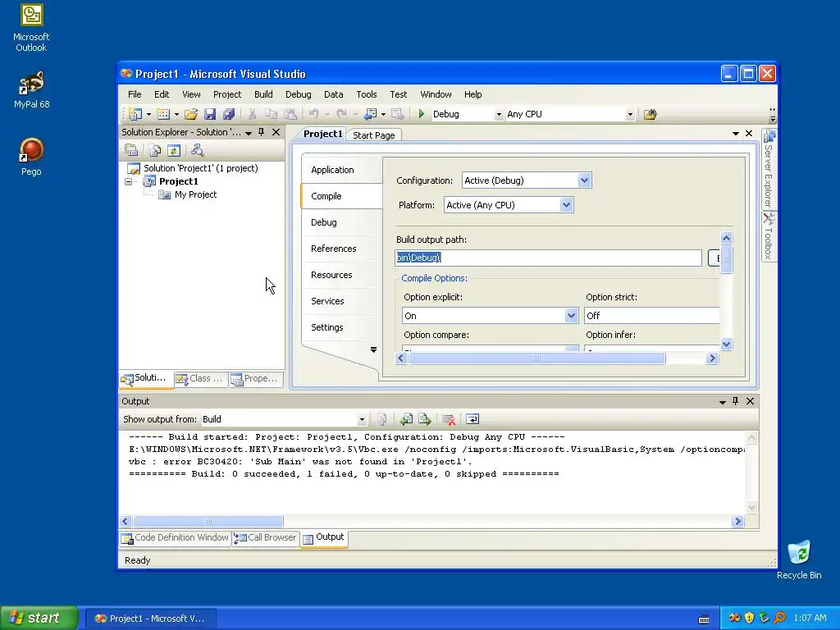840x630 pixels.
Task: Select the Settings properties tab
Action: [x=326, y=327]
